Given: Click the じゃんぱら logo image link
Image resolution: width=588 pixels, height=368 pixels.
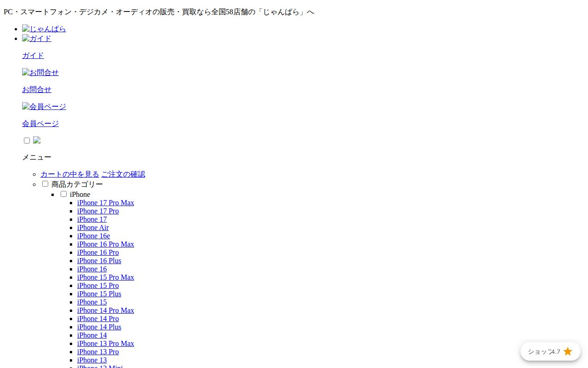Looking at the screenshot, I should tap(44, 29).
